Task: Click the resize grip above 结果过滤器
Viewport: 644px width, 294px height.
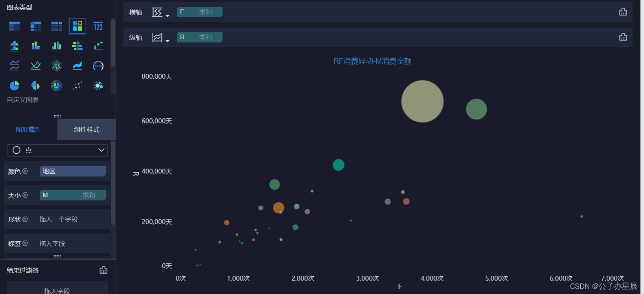Action: point(57,256)
